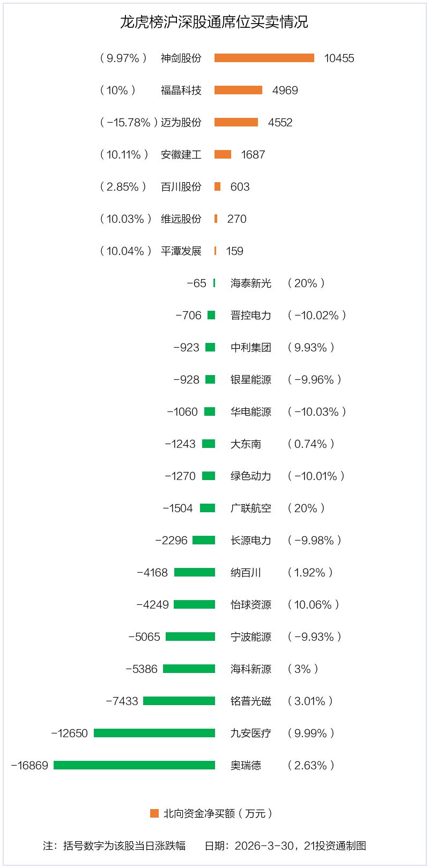Click the 神剑股份 orange bar
The height and width of the screenshot is (868, 429).
264,58
